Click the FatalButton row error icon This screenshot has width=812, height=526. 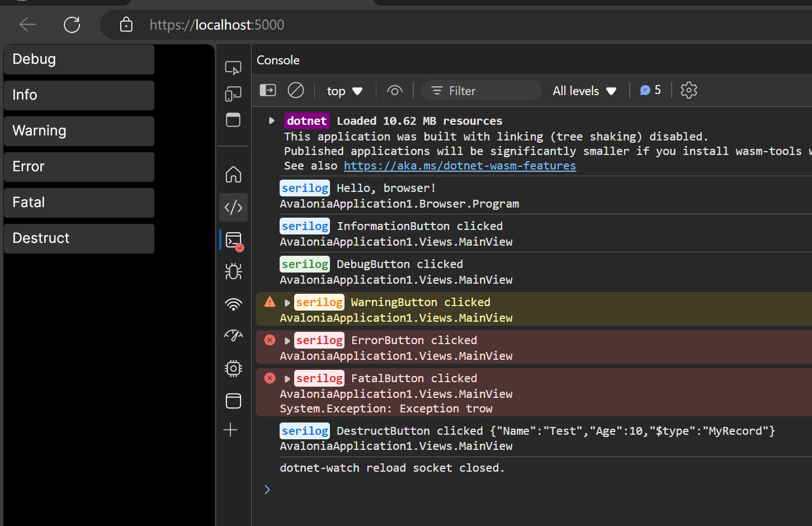pos(270,378)
